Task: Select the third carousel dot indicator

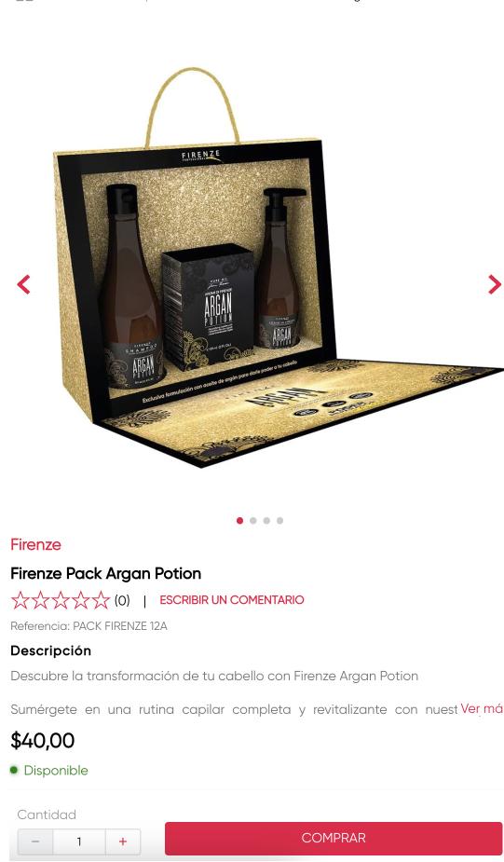Action: [266, 521]
